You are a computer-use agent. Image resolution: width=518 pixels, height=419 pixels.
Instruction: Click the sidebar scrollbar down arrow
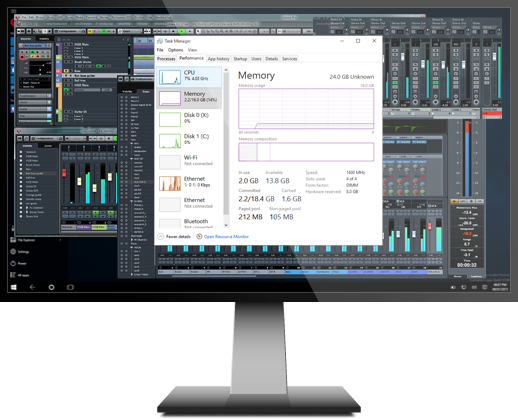(226, 225)
